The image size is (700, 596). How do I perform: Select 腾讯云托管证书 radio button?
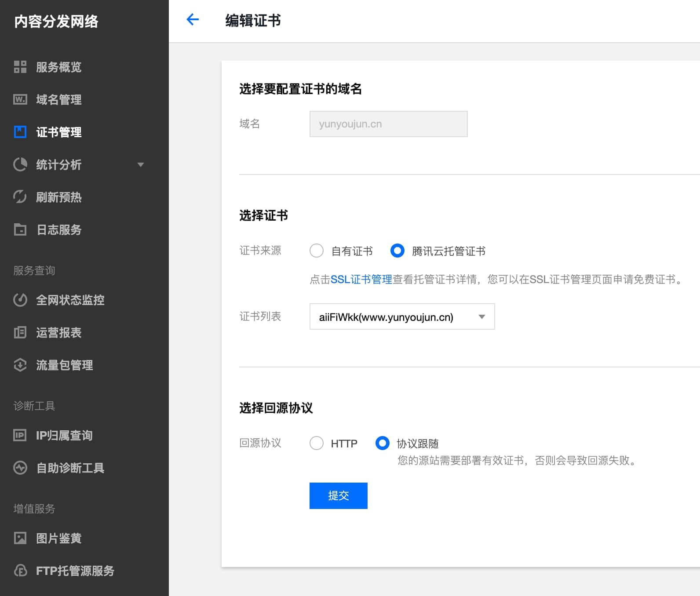tap(397, 251)
